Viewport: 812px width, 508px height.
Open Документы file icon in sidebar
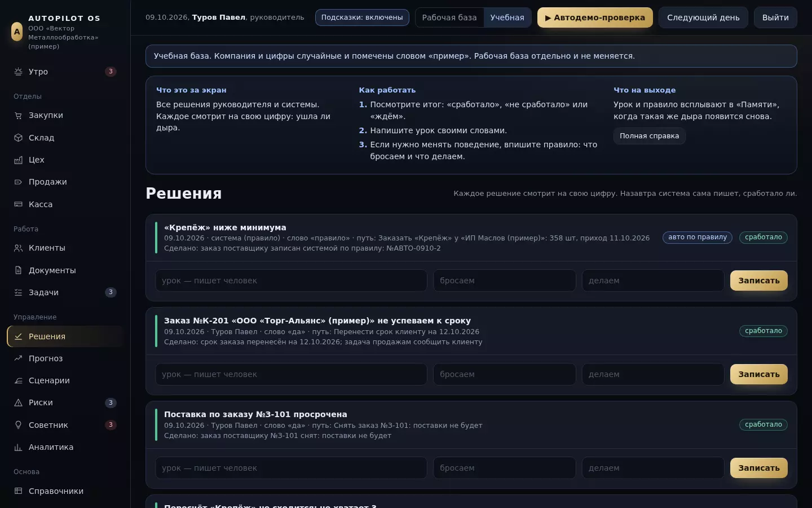18,270
